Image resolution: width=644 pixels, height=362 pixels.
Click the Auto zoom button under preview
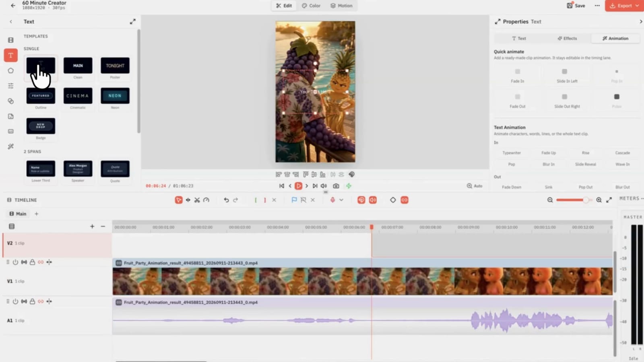(475, 186)
